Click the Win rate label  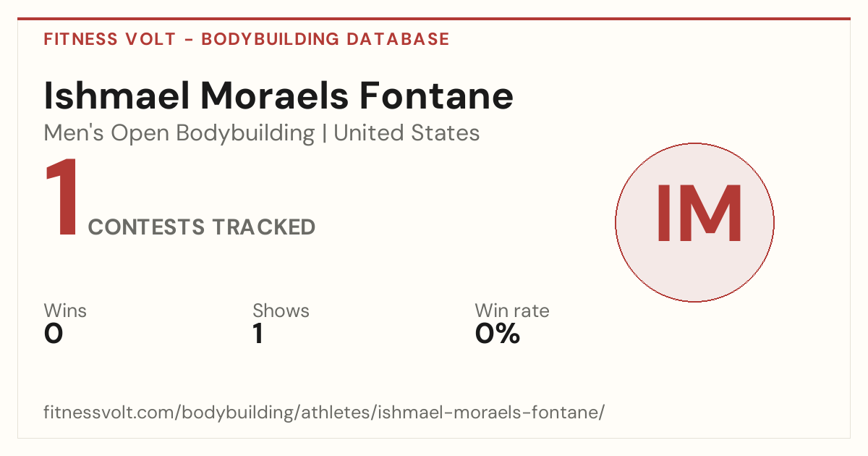[512, 311]
